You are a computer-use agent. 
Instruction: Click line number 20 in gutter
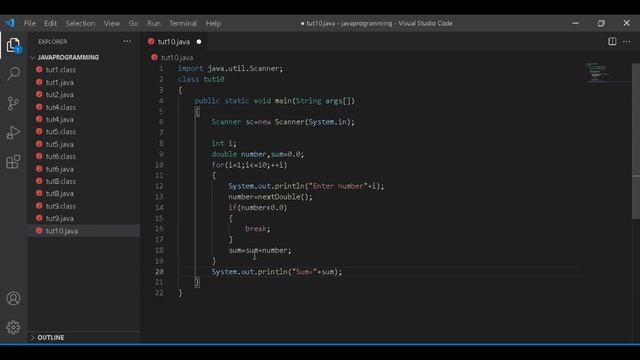coord(159,271)
